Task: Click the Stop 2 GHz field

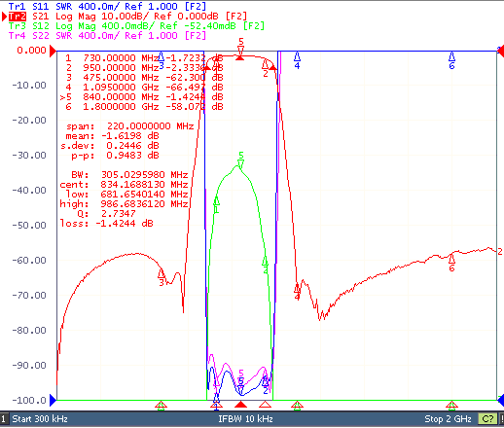Action: click(448, 419)
